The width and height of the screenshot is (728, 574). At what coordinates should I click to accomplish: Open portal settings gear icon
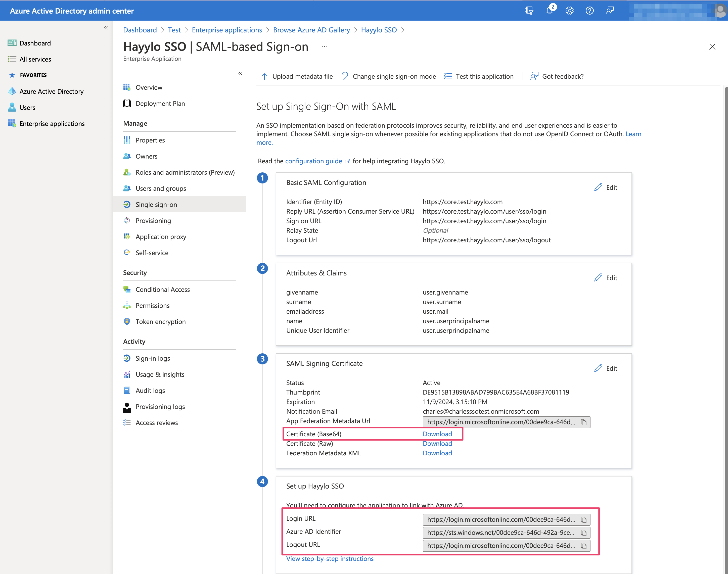pos(569,10)
